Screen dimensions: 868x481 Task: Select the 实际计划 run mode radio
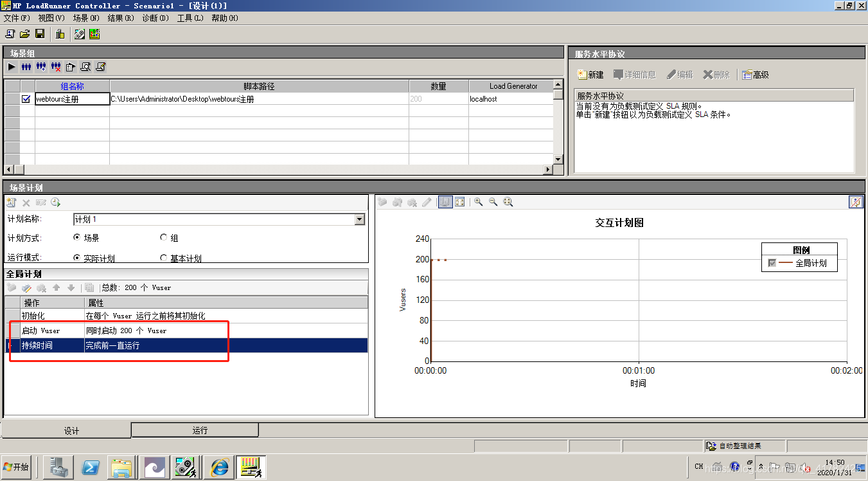pyautogui.click(x=77, y=258)
